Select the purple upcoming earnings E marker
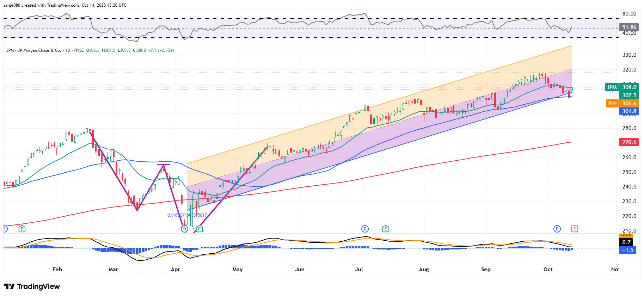The height and width of the screenshot is (297, 644). click(x=575, y=229)
